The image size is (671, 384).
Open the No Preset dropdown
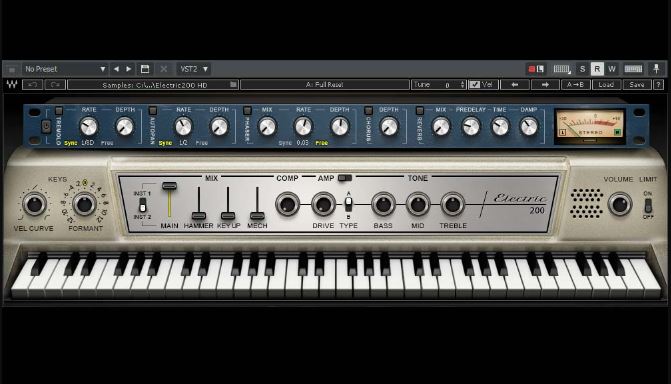[65, 69]
